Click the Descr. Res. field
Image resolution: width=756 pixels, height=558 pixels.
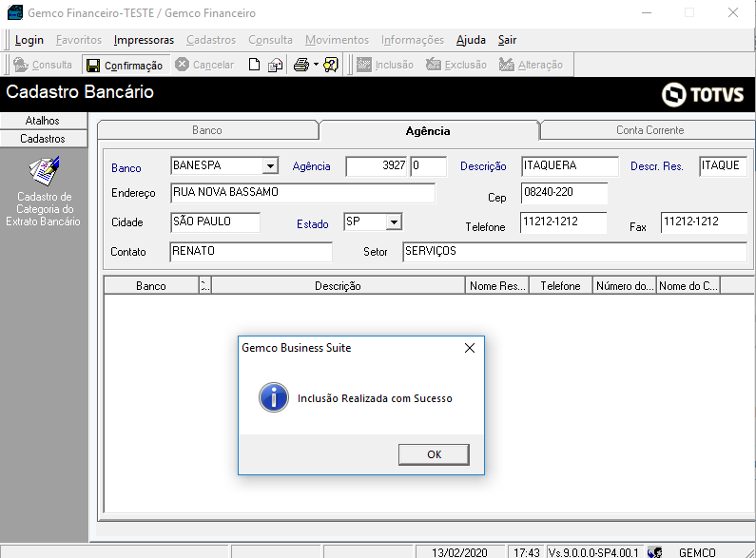point(724,165)
